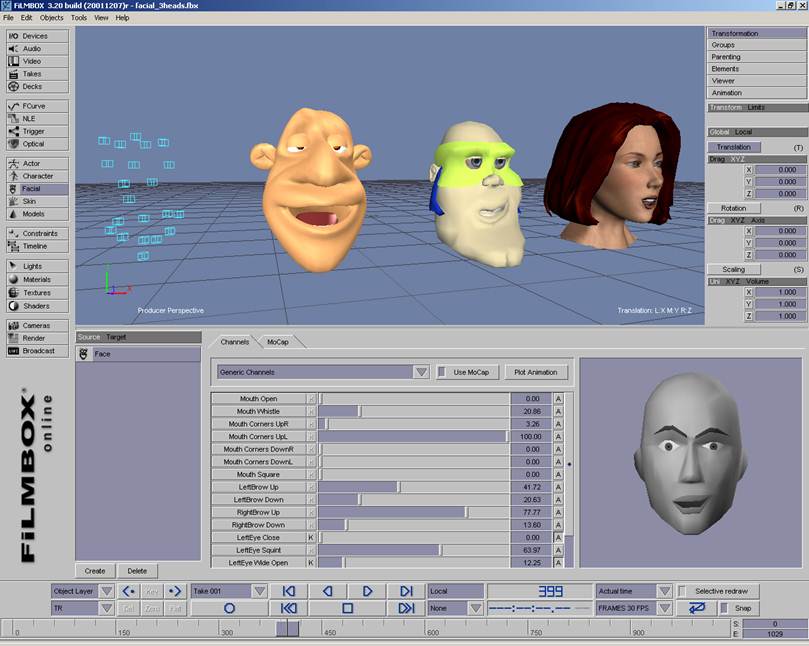Open the NLE editor
Screen dimensions: 809x646
[x=37, y=119]
